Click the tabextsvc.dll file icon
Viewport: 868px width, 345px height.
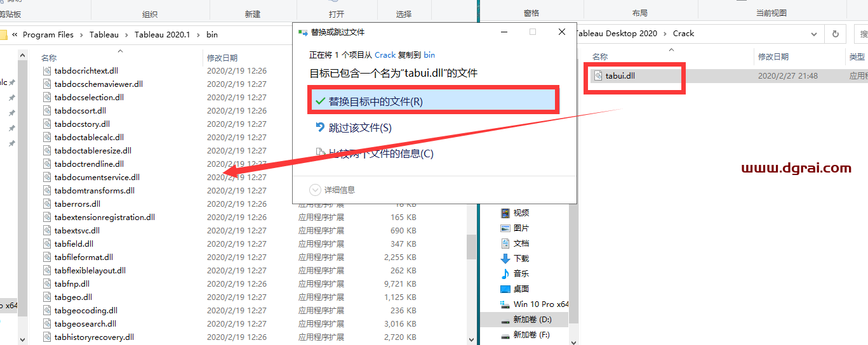click(x=47, y=231)
